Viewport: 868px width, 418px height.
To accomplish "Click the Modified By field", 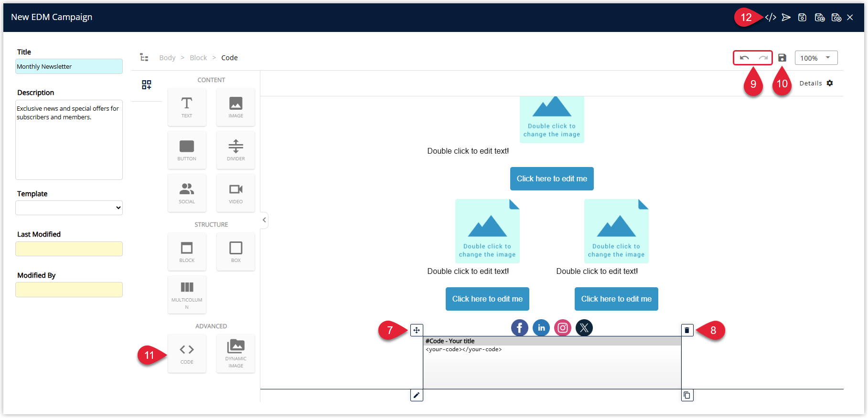I will pyautogui.click(x=69, y=290).
